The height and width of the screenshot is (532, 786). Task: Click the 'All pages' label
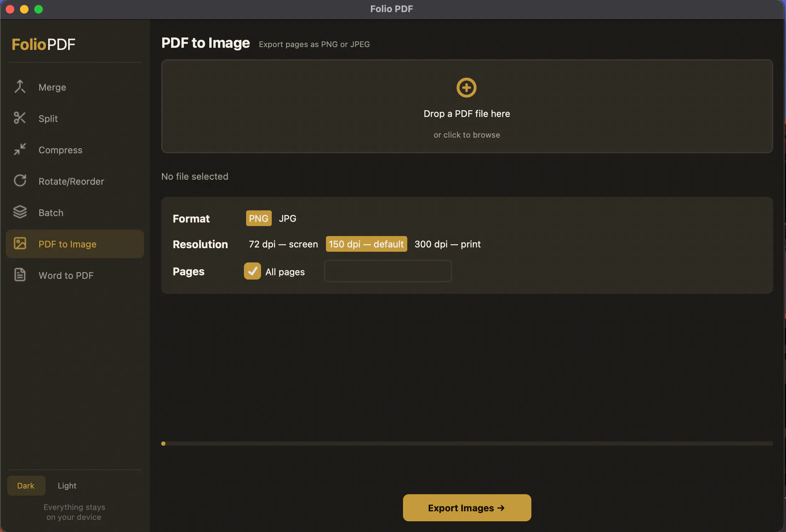[285, 272]
